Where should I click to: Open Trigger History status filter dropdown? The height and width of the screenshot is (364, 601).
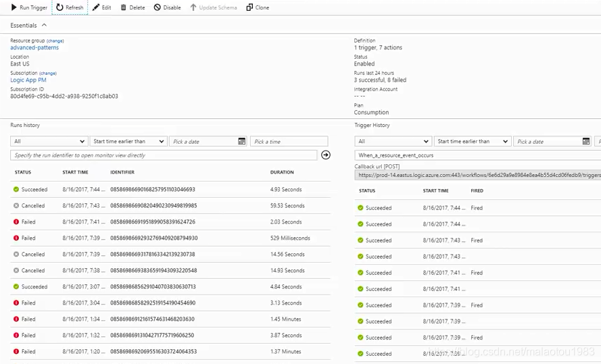click(x=393, y=141)
